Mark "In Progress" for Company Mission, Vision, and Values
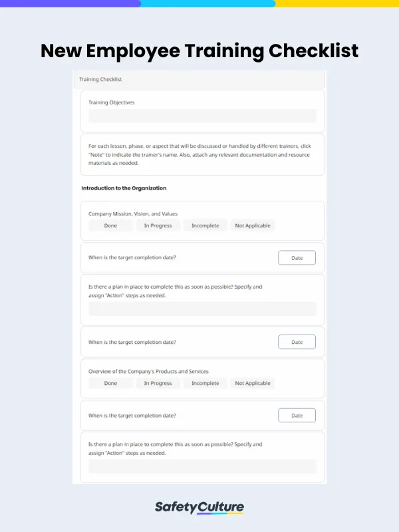Screen dimensions: 399x532 [x=158, y=225]
